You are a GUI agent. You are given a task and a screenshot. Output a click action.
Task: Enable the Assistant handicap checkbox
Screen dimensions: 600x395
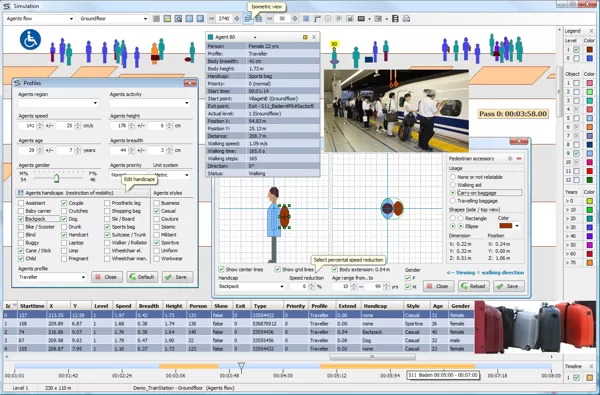tap(21, 203)
